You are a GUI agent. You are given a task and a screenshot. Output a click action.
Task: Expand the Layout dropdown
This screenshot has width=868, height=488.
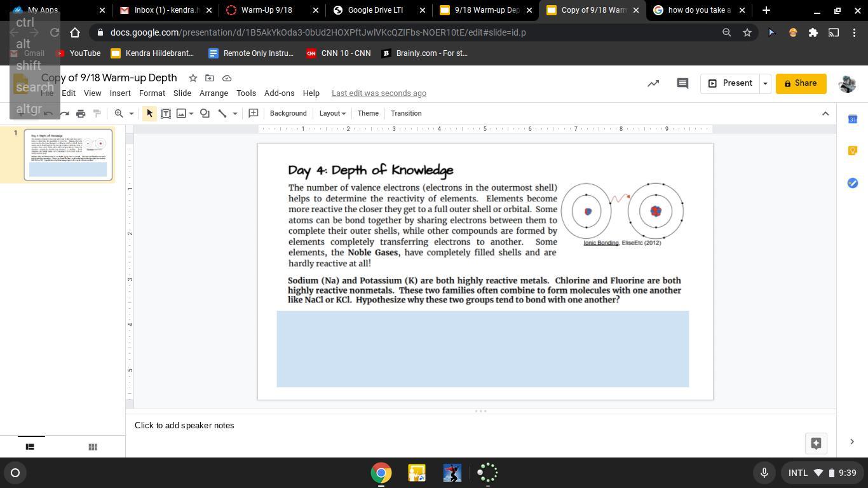(332, 114)
